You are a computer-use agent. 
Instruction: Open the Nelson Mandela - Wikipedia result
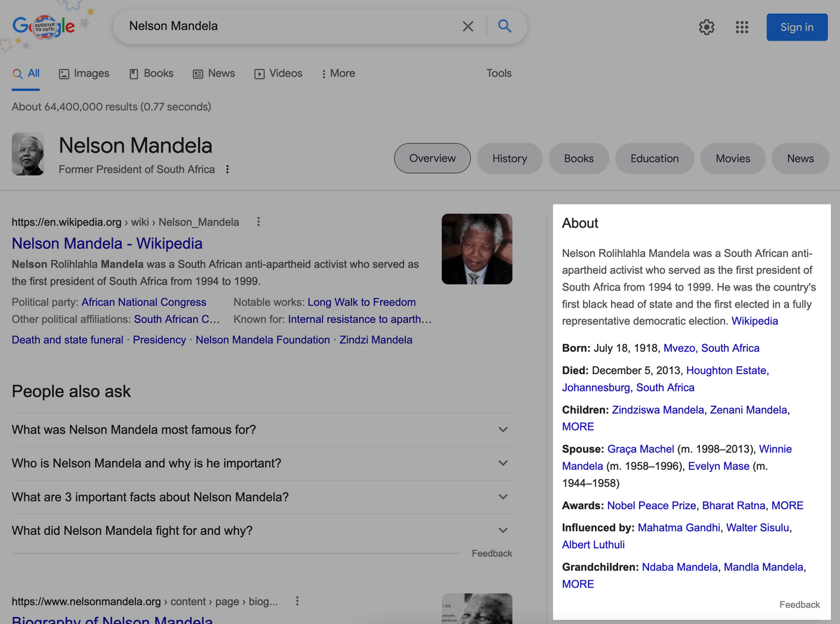107,244
